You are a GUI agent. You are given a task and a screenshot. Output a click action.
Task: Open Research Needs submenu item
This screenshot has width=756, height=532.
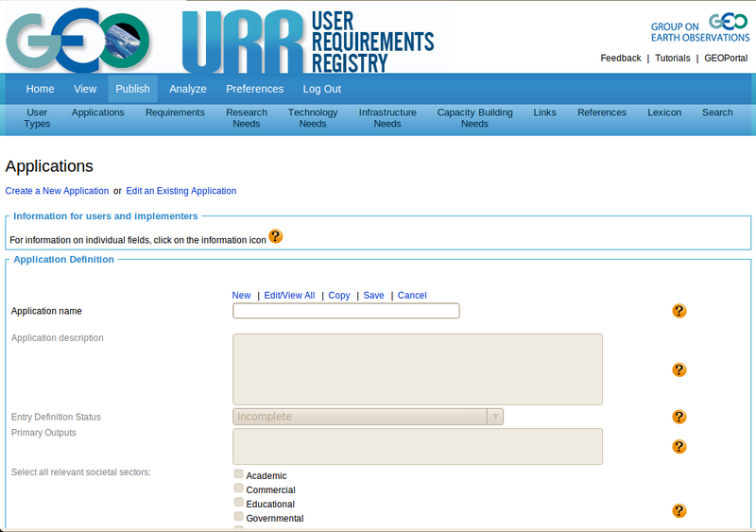click(247, 118)
